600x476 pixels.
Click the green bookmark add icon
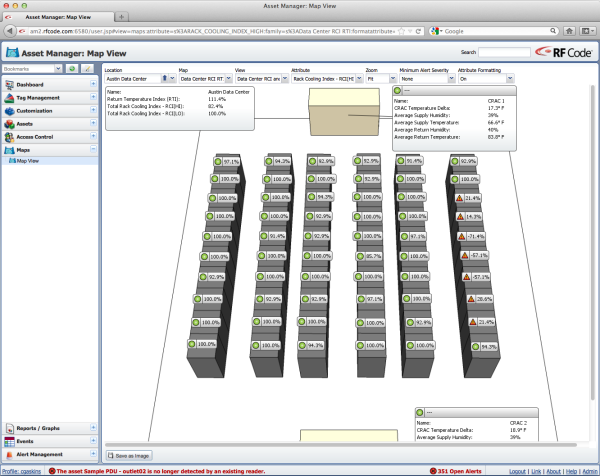pyautogui.click(x=72, y=68)
